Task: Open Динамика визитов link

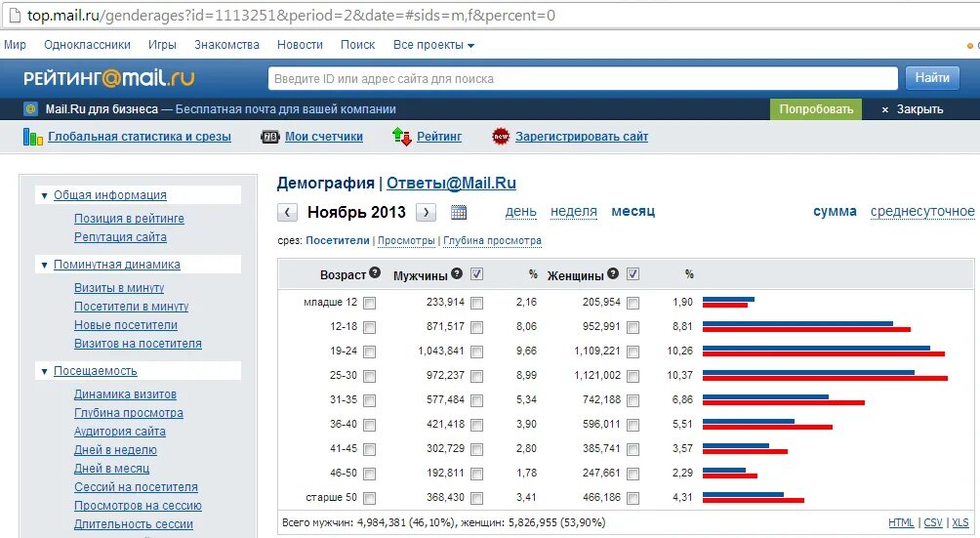Action: [125, 394]
